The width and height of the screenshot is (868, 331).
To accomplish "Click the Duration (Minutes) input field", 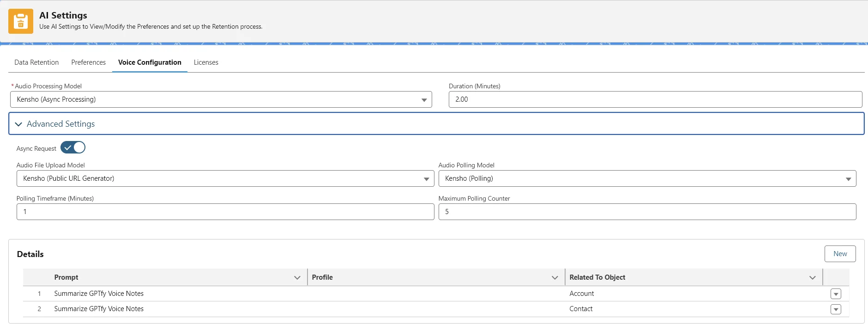I will pyautogui.click(x=655, y=99).
